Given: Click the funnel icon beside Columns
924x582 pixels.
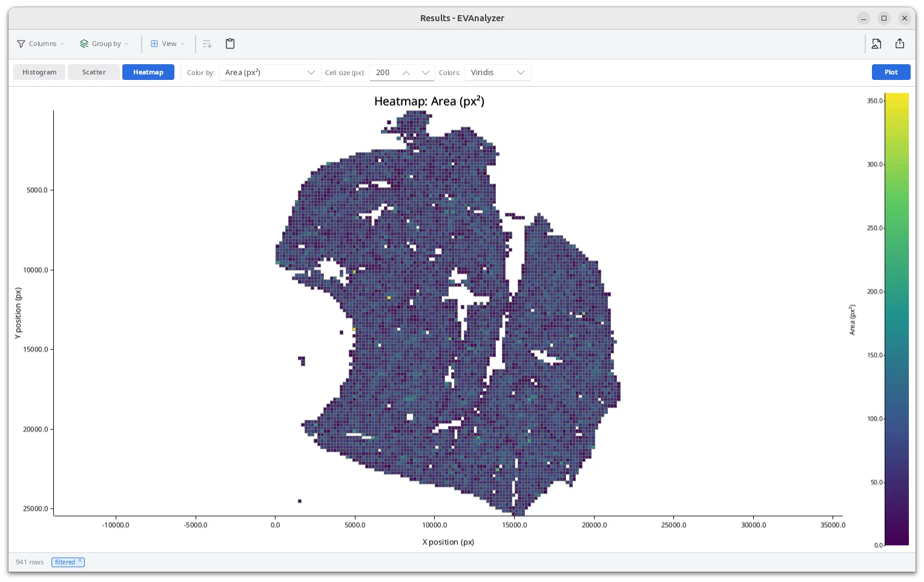Looking at the screenshot, I should pos(21,44).
